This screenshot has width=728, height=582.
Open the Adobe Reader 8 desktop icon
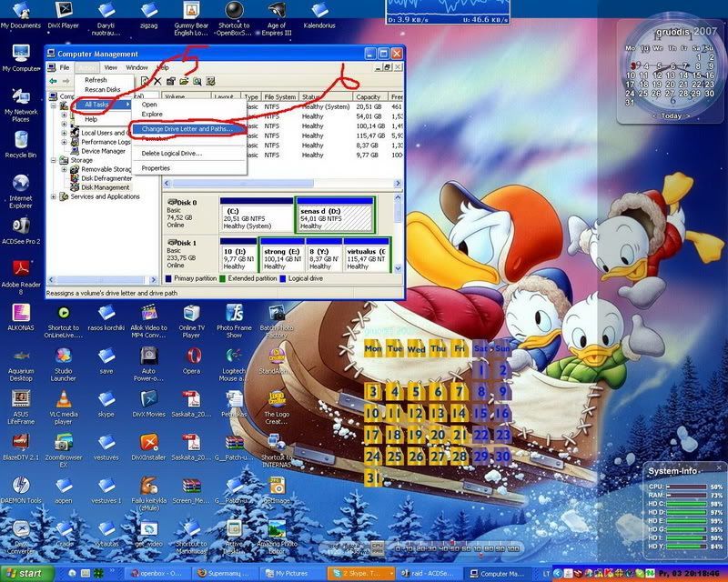coord(21,277)
